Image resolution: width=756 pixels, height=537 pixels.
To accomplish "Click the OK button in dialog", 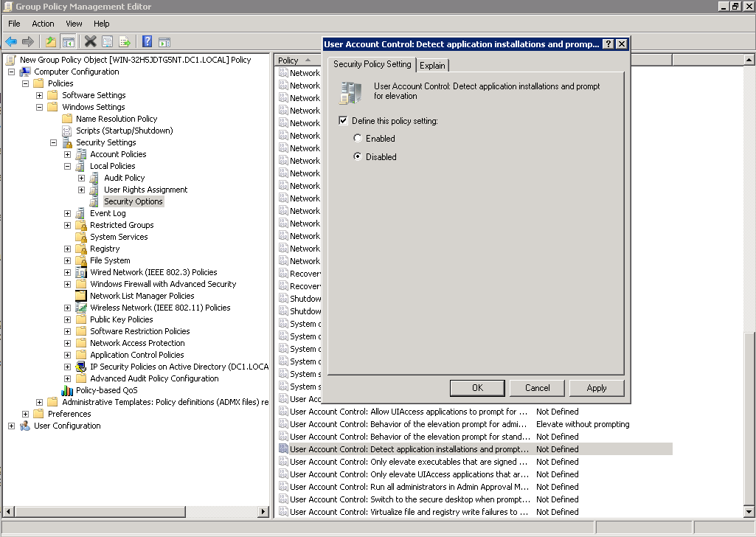I will click(x=477, y=388).
